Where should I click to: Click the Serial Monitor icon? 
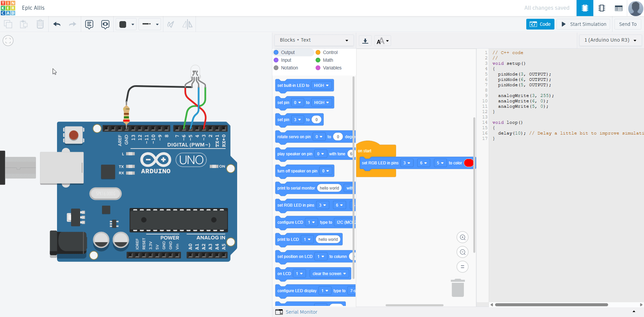pos(279,312)
